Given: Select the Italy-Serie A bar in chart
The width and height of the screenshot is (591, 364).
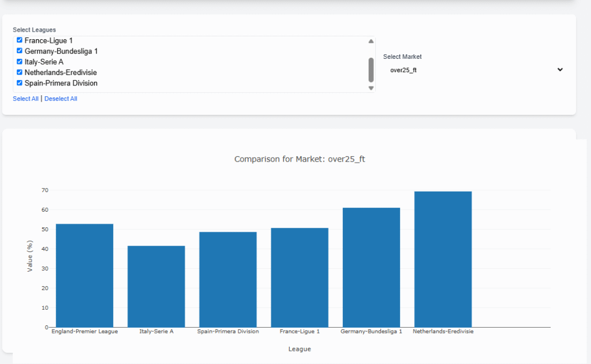Looking at the screenshot, I should point(156,286).
